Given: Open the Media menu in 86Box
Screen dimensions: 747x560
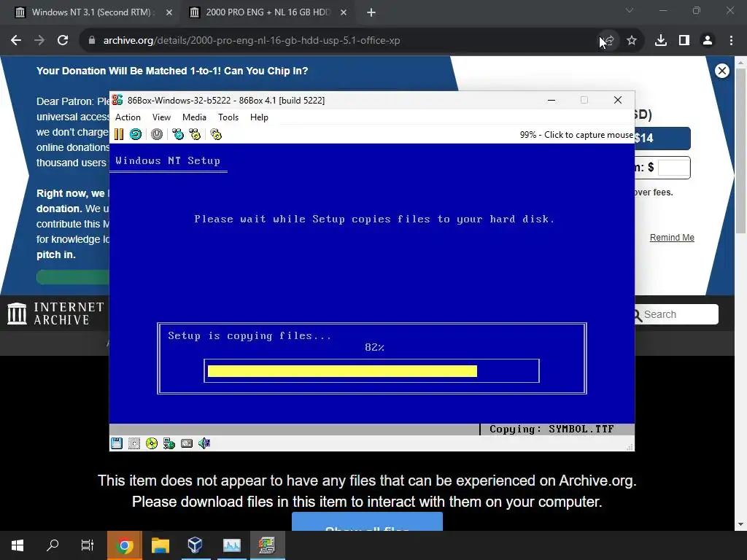Looking at the screenshot, I should [x=194, y=117].
